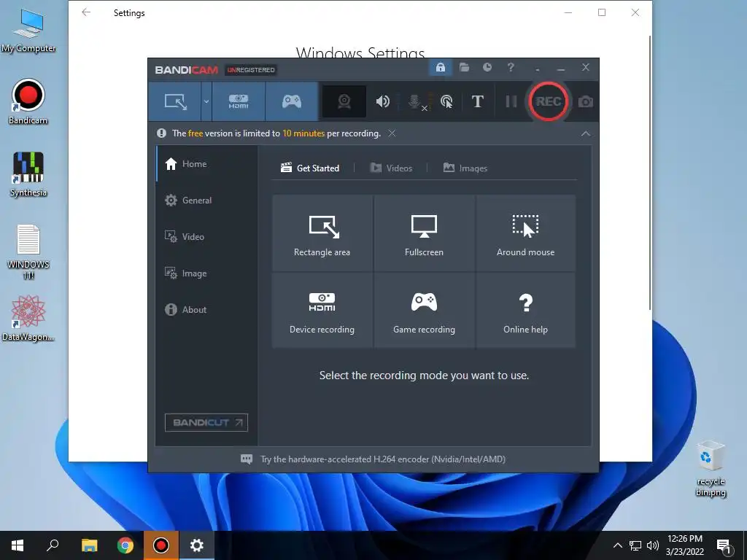Switch to the Videos tab
The image size is (747, 560).
pos(391,168)
